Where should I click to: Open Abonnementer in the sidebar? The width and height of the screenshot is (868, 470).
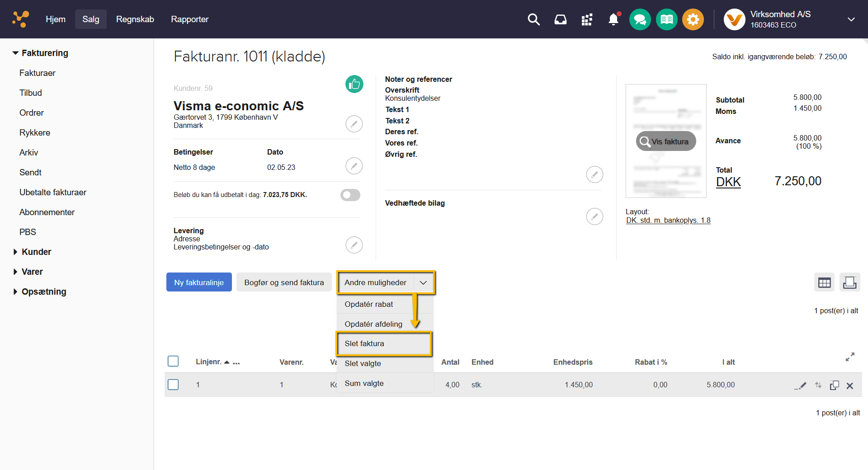click(x=47, y=212)
